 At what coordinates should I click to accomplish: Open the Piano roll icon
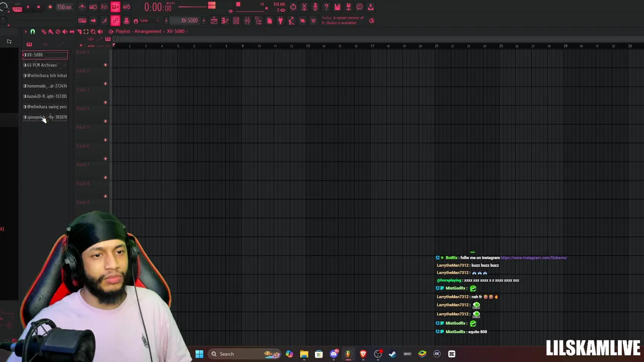coord(225,21)
